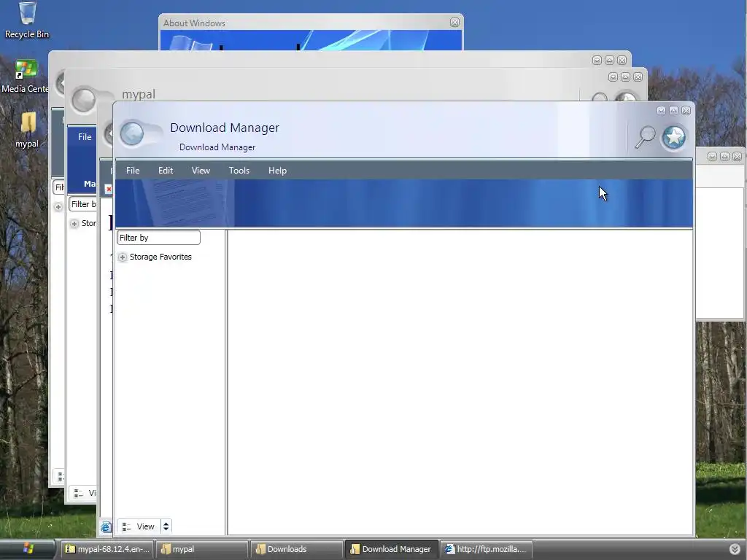Open the View button's up-down arrow stepper
747x560 pixels.
(x=166, y=526)
